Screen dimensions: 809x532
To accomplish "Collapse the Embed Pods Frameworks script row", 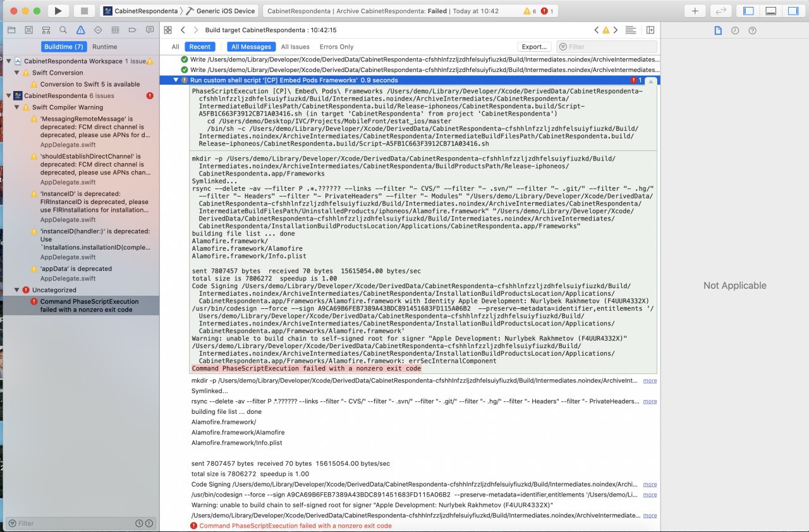I will click(x=176, y=80).
